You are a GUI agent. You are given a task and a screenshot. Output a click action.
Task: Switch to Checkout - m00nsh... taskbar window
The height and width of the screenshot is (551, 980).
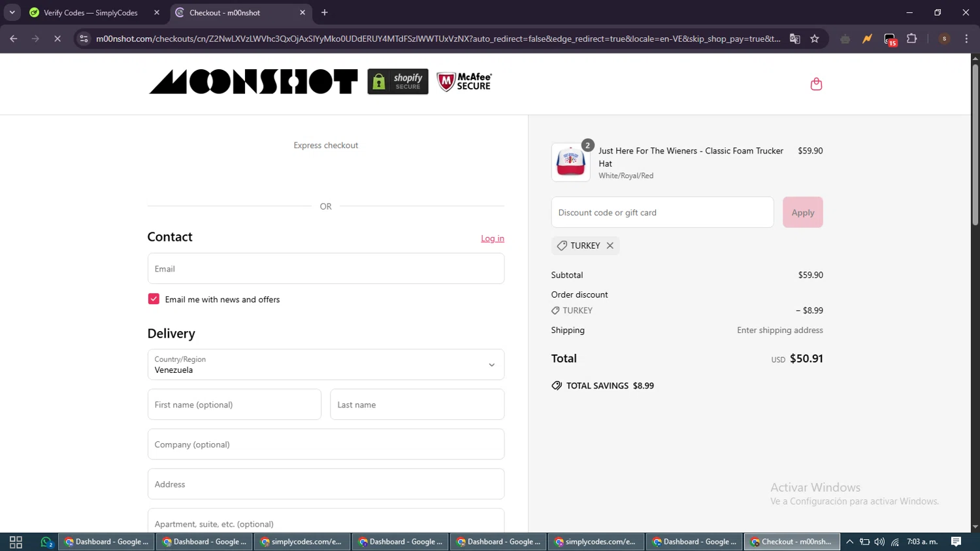[792, 542]
